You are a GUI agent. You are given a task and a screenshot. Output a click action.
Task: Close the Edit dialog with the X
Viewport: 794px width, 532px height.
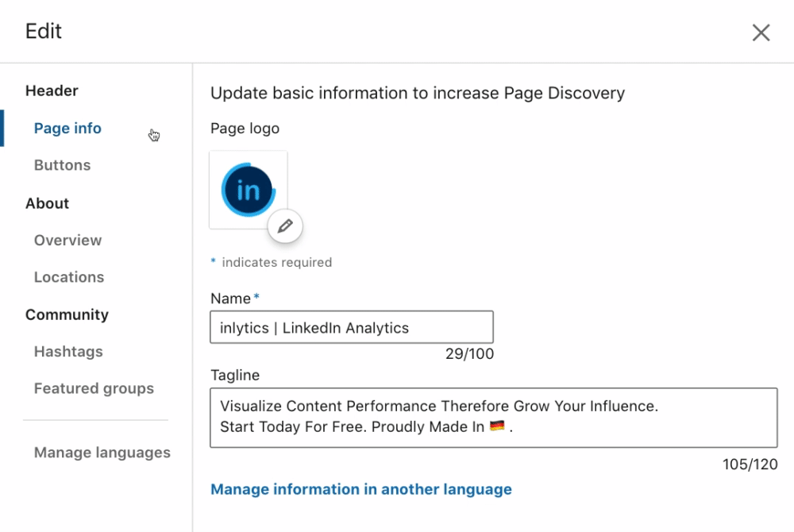(761, 33)
